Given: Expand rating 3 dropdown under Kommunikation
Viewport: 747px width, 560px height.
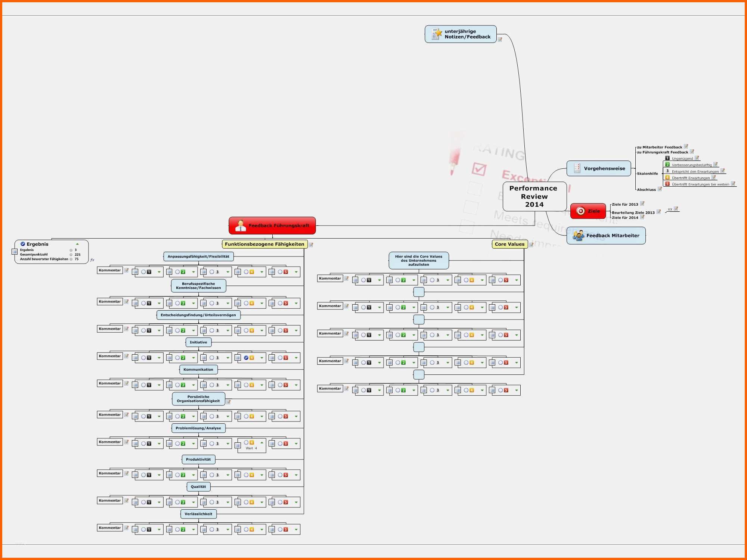Looking at the screenshot, I should pyautogui.click(x=228, y=385).
